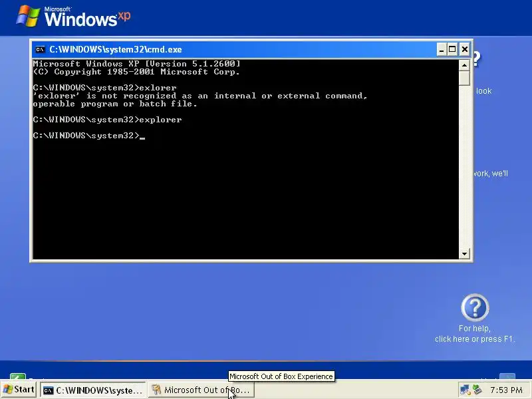Click the cmd vertical scrollbar thumb
This screenshot has height=399, width=532.
(464, 78)
